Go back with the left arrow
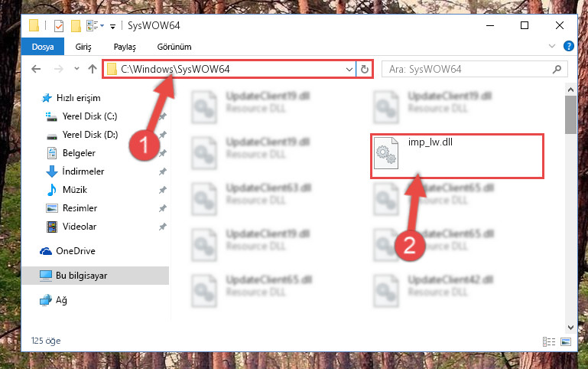The height and width of the screenshot is (369, 588). pos(36,69)
